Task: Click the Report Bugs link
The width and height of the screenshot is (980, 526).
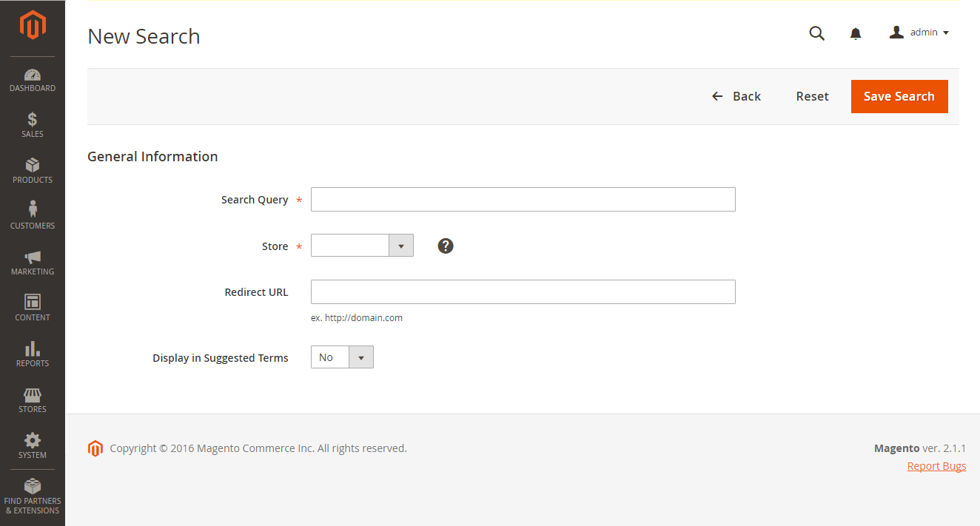Action: click(936, 465)
